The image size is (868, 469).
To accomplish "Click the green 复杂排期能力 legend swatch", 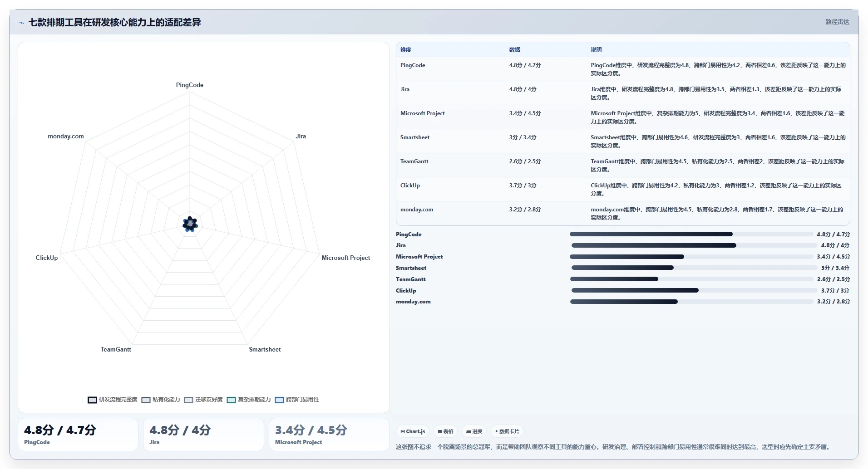I will coord(231,400).
